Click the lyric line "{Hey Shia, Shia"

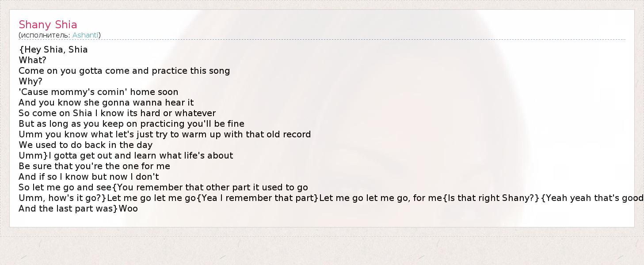coord(53,49)
